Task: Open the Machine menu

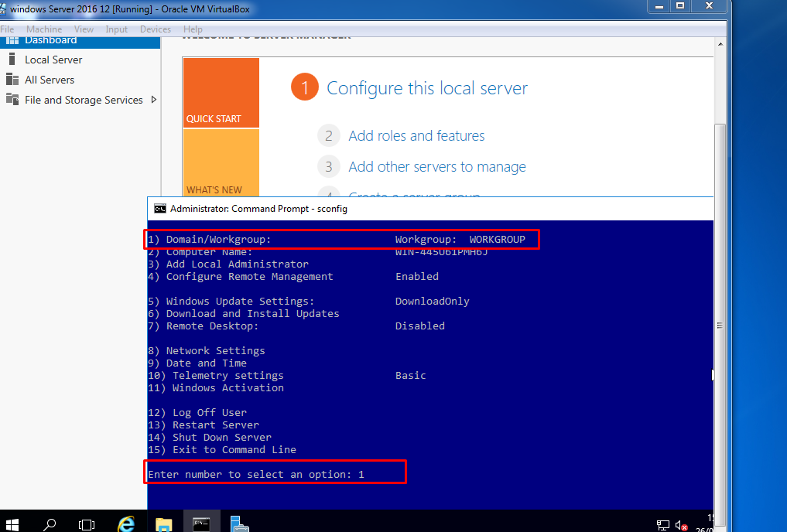Action: tap(44, 29)
